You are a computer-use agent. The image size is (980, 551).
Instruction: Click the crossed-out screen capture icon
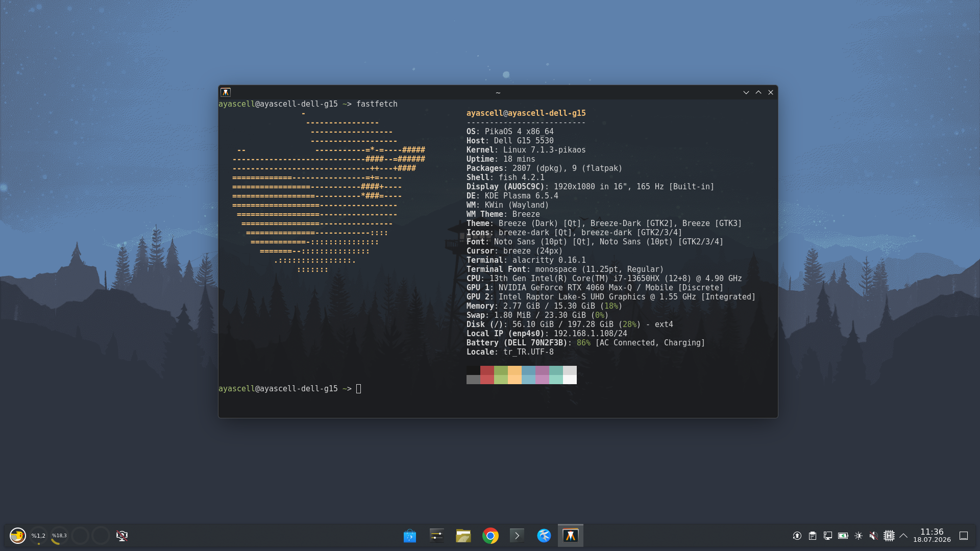tap(121, 536)
